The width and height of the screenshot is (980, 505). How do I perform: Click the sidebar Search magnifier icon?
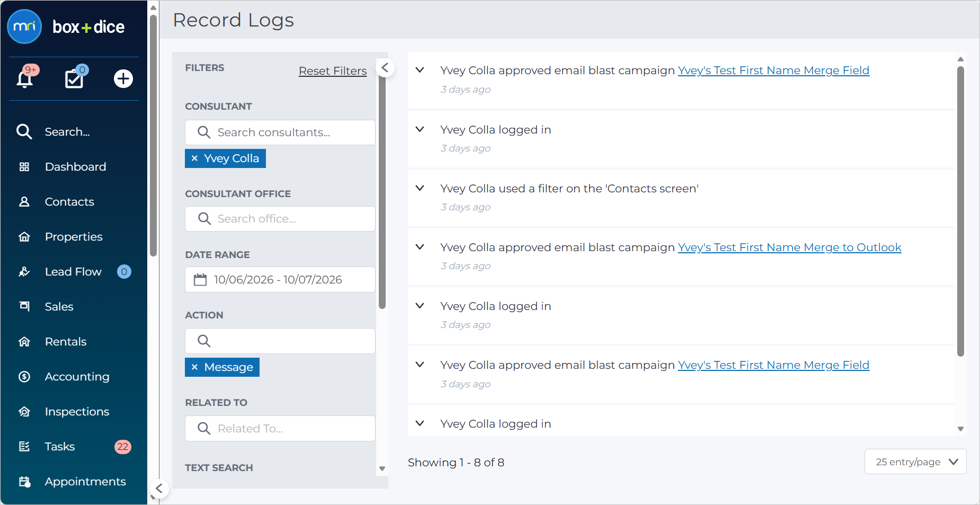[24, 131]
